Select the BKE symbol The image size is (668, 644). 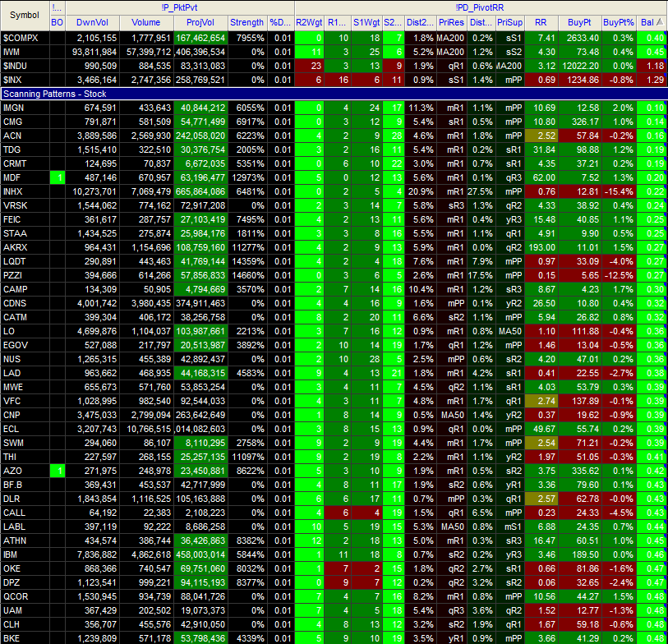[x=12, y=638]
